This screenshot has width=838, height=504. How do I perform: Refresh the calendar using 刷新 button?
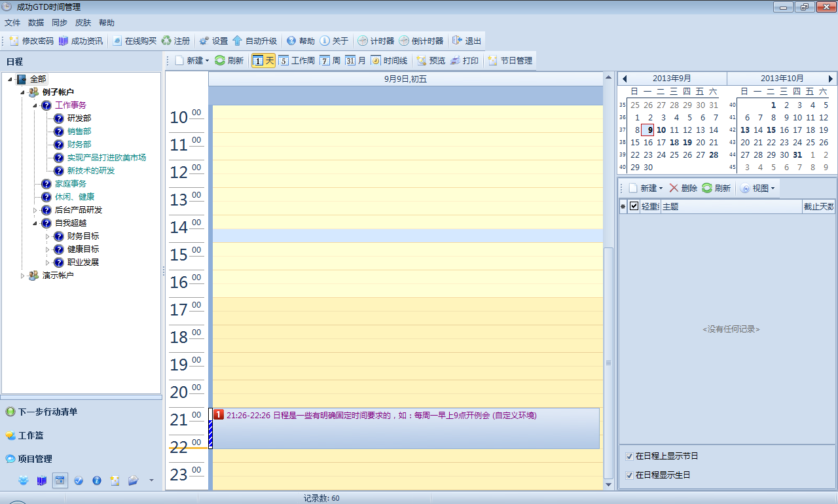229,60
